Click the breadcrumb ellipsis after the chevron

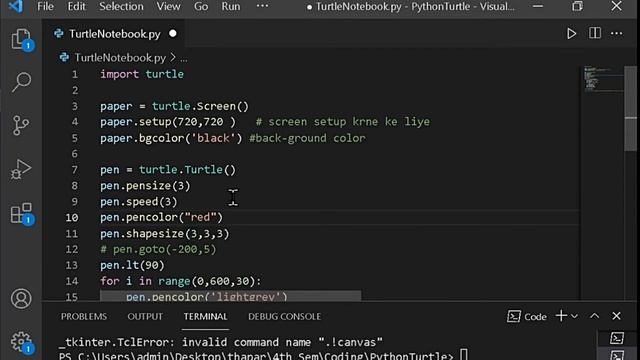point(184,59)
